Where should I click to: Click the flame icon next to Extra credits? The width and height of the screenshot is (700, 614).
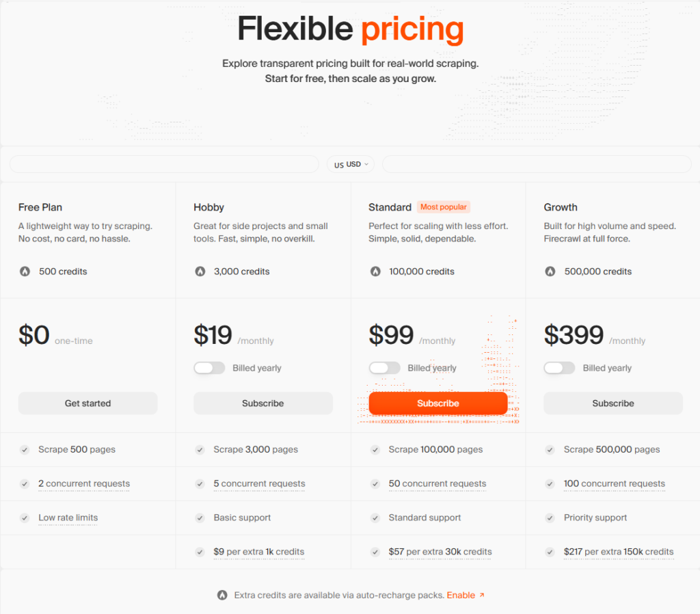tap(222, 595)
